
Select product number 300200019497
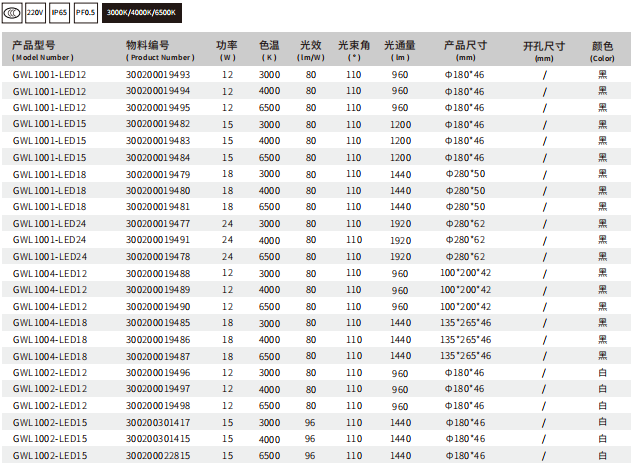point(158,389)
